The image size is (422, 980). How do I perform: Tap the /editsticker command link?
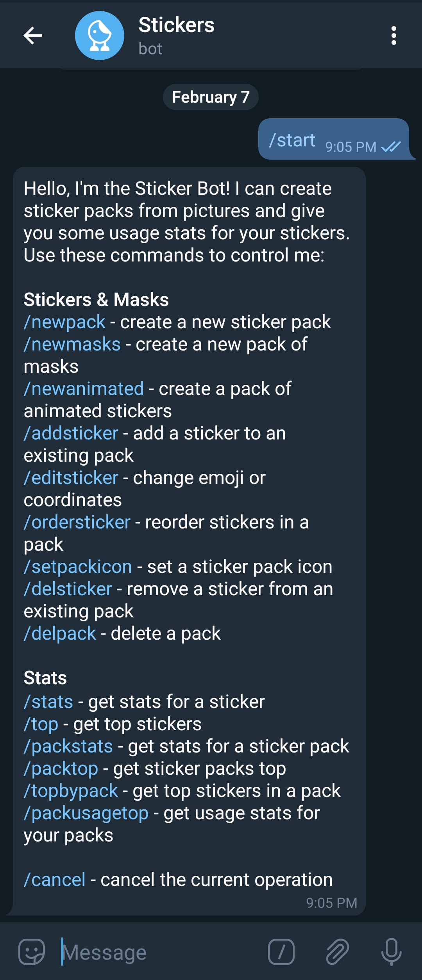tap(71, 478)
